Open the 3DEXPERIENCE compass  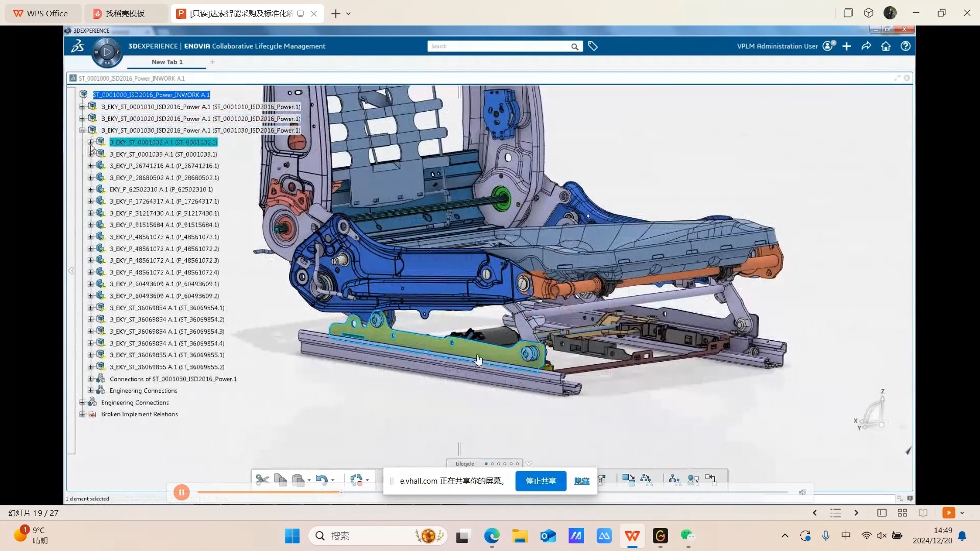(x=107, y=52)
